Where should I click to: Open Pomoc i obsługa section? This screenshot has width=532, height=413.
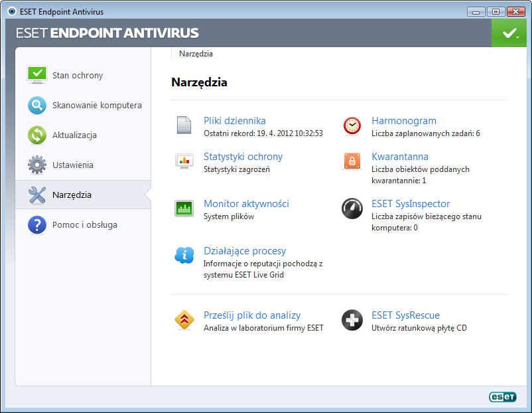coord(84,225)
